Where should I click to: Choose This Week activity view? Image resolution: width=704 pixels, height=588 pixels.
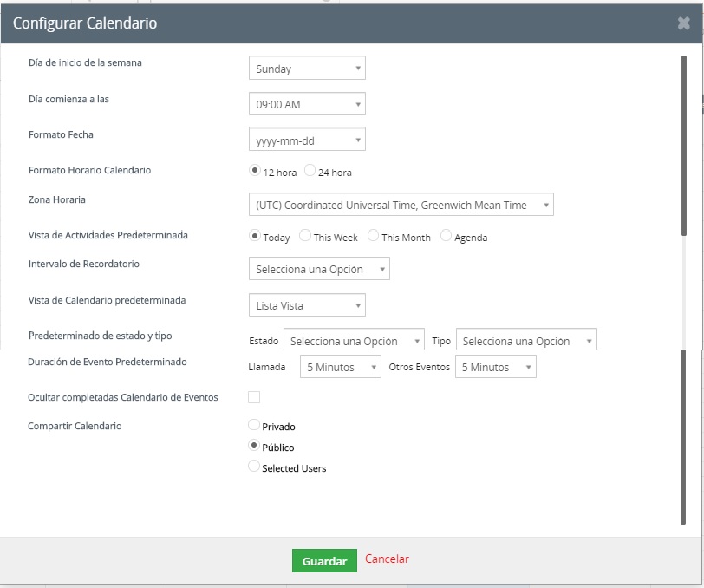click(x=305, y=236)
